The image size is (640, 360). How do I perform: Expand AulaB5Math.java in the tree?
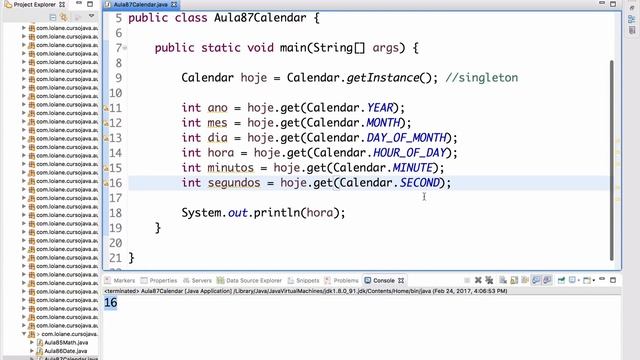pos(32,342)
